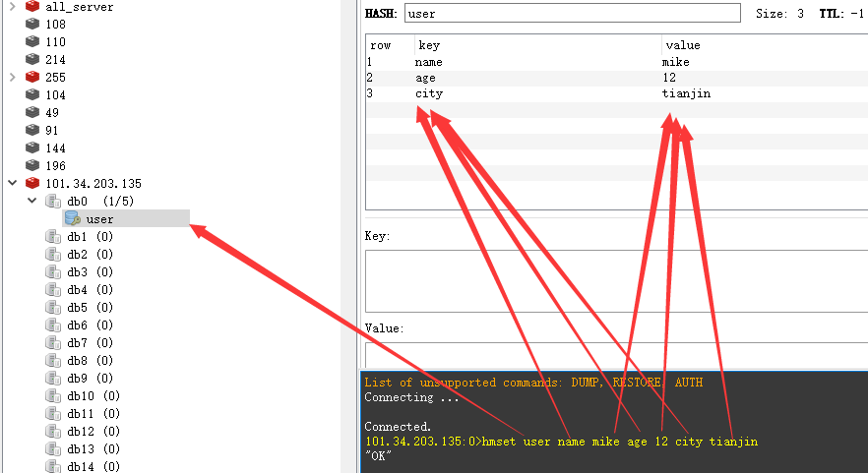Click into the Key text box
The image size is (868, 473).
pos(616,280)
